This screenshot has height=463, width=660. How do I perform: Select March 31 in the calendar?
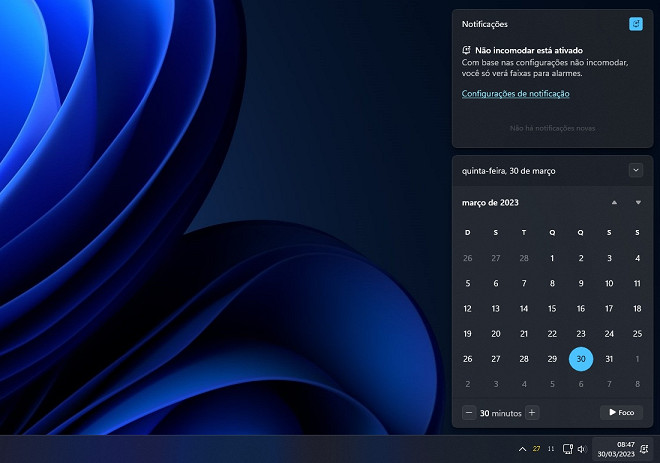click(x=609, y=359)
